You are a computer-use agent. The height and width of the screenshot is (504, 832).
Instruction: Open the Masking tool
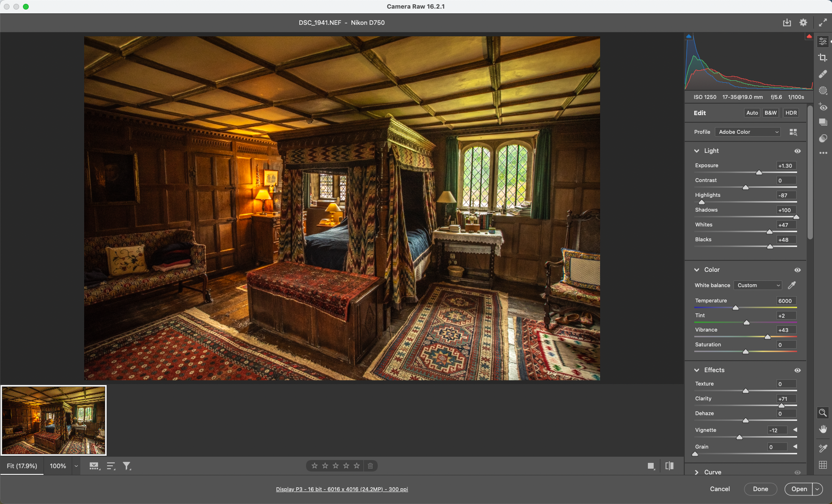823,90
